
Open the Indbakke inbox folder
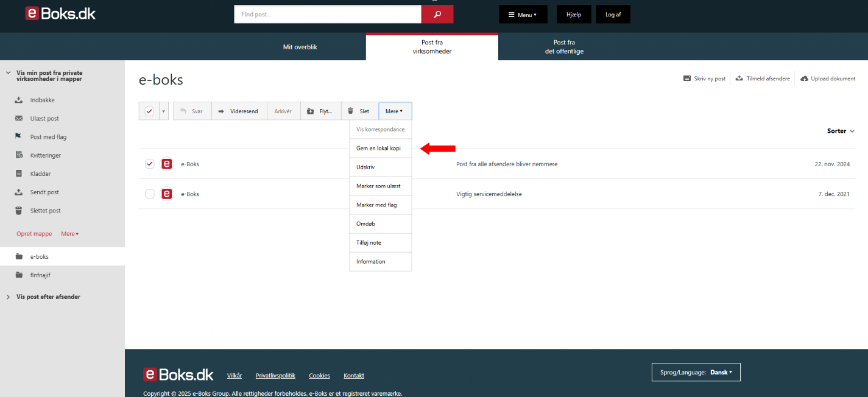click(x=42, y=100)
